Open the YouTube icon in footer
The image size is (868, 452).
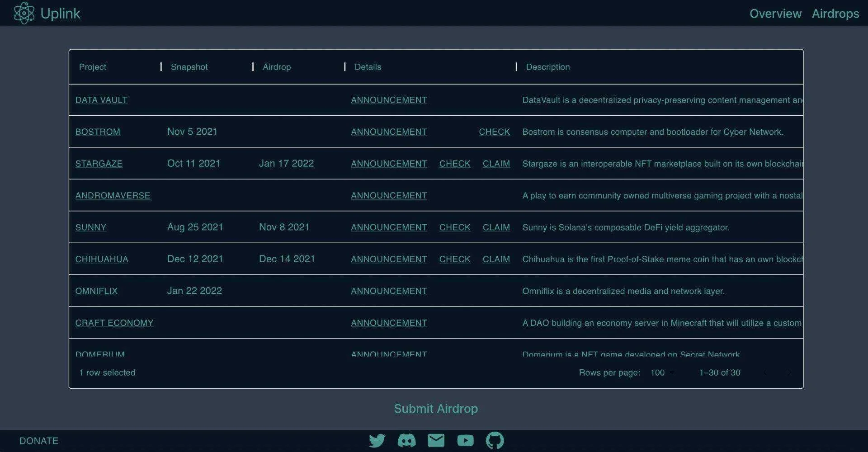[465, 440]
